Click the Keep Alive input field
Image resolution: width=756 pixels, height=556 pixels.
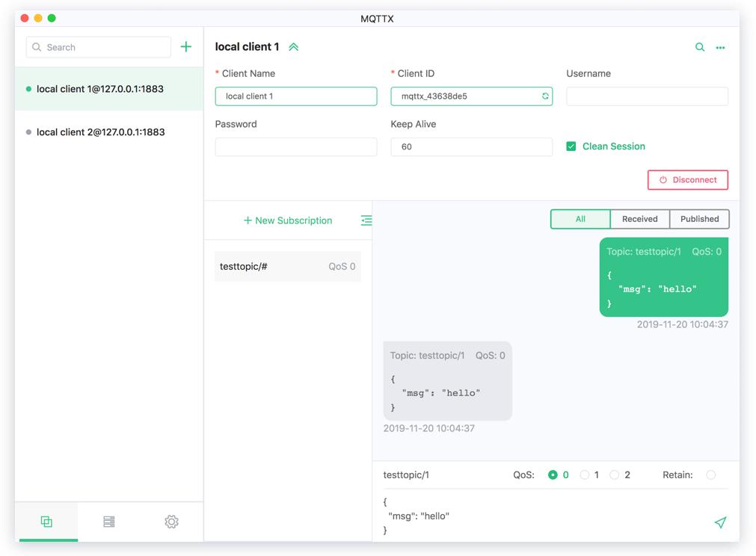pyautogui.click(x=472, y=146)
